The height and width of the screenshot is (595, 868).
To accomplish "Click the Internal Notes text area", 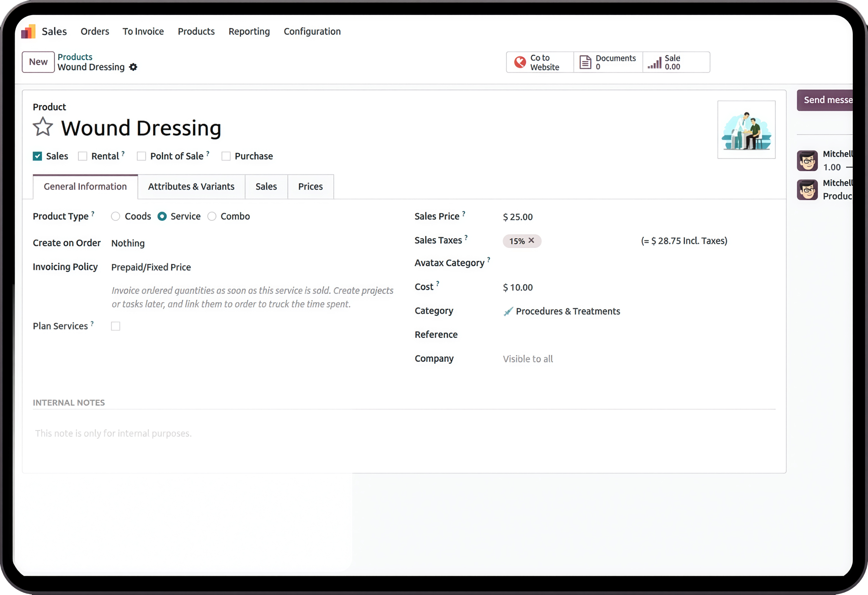I will (x=404, y=433).
